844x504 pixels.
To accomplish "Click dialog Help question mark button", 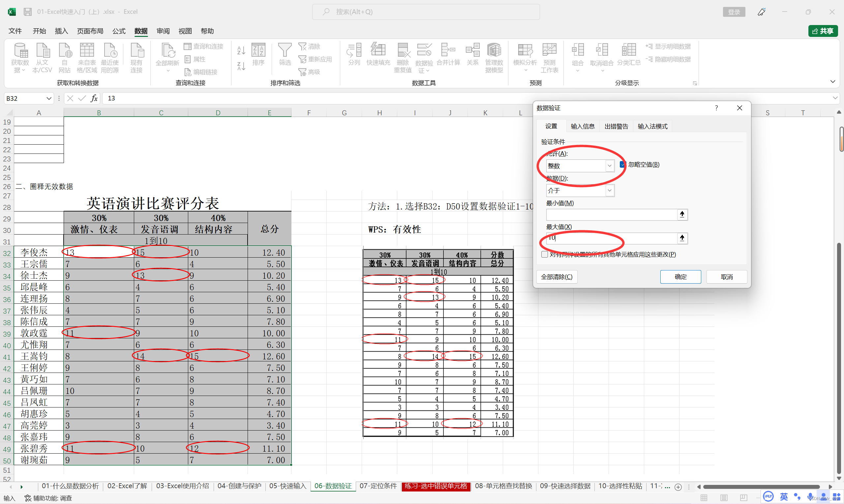I will (x=716, y=108).
